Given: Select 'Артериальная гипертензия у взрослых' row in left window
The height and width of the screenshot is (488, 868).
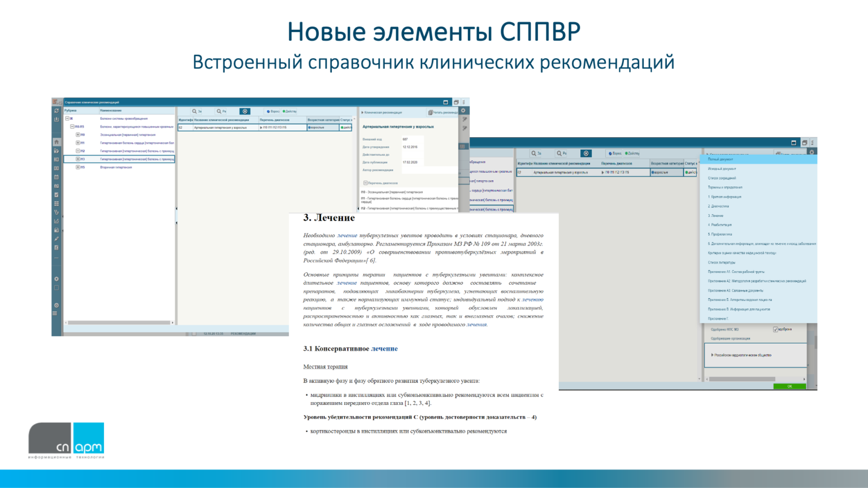Looking at the screenshot, I should 264,128.
